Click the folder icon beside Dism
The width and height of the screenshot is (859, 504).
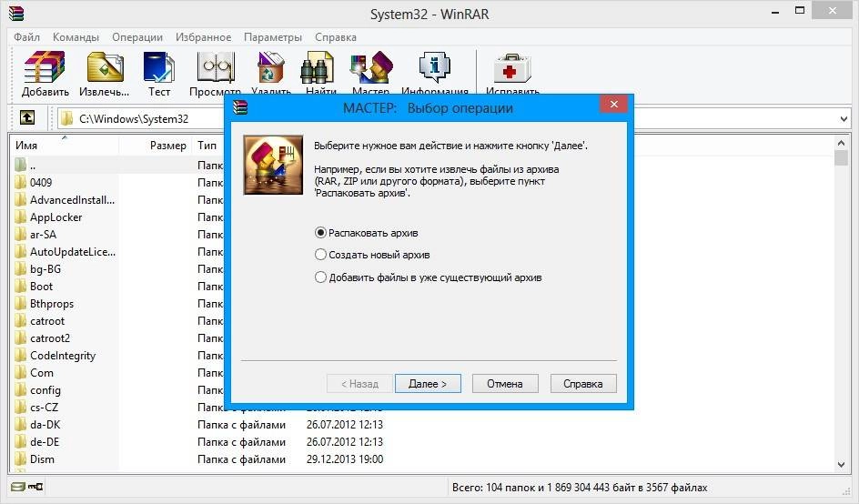[x=21, y=459]
